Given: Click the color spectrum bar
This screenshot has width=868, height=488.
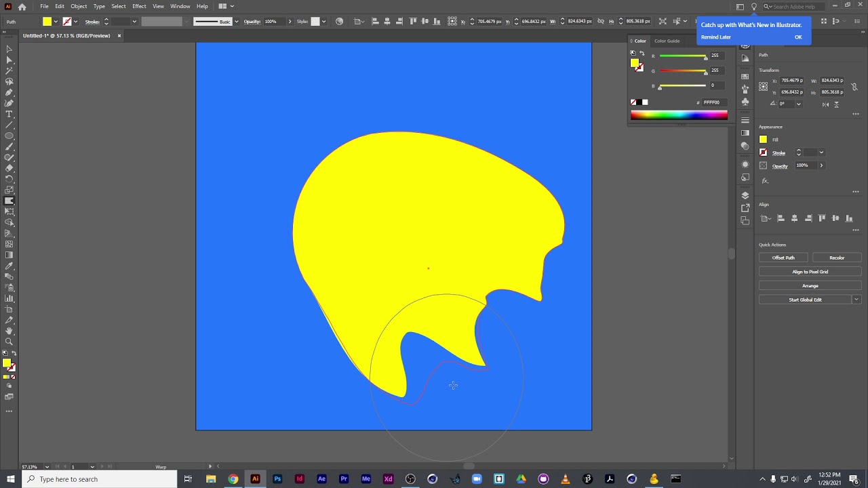Looking at the screenshot, I should pos(679,115).
